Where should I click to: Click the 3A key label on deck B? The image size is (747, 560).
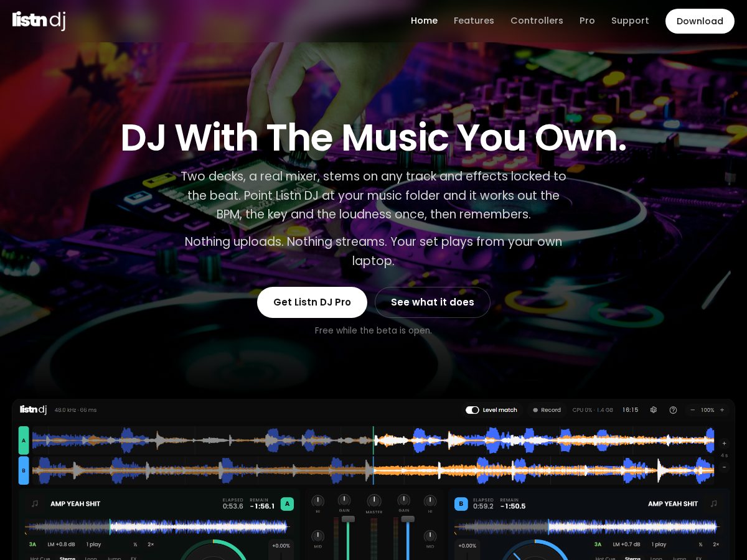click(x=598, y=544)
